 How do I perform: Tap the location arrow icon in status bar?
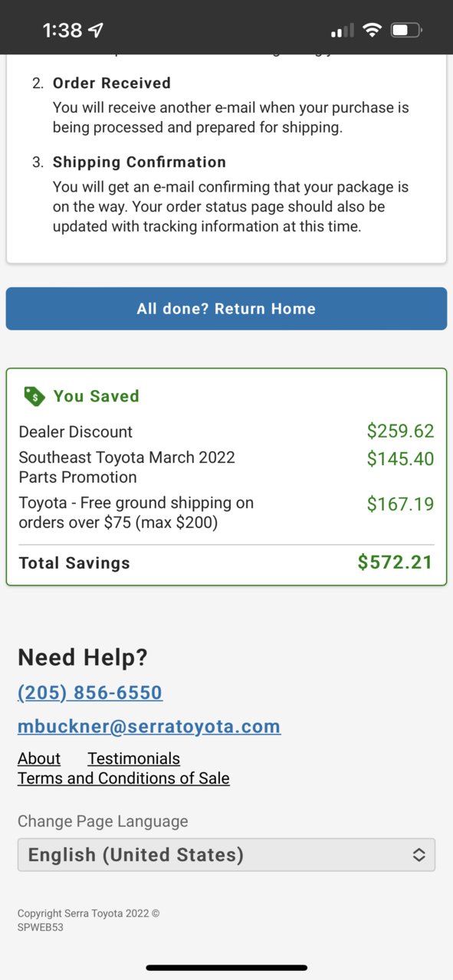pos(96,31)
